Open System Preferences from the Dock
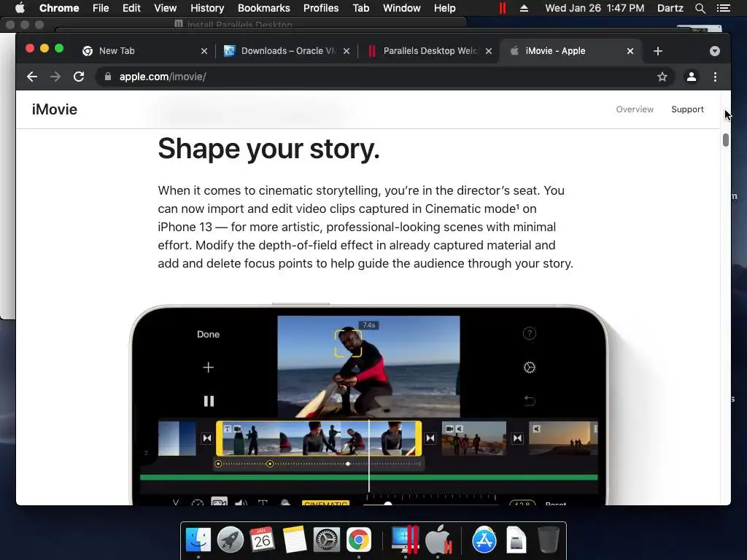The image size is (747, 560). 326,540
